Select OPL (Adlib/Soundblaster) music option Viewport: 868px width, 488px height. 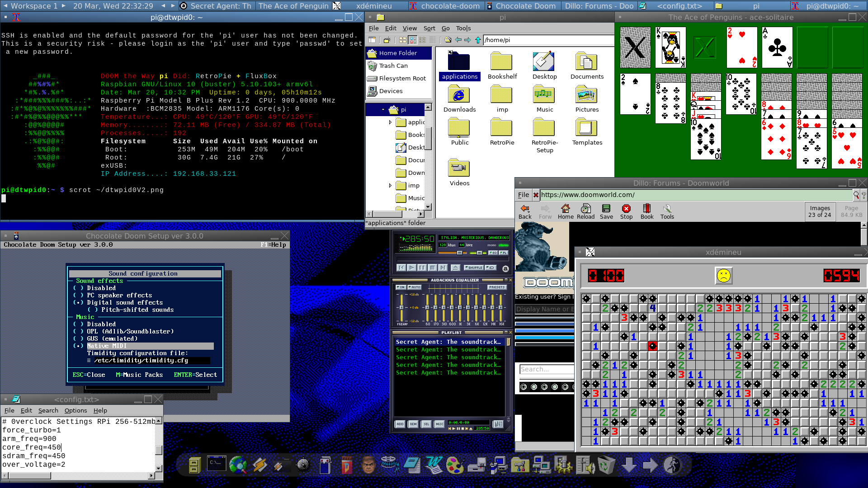tap(123, 332)
